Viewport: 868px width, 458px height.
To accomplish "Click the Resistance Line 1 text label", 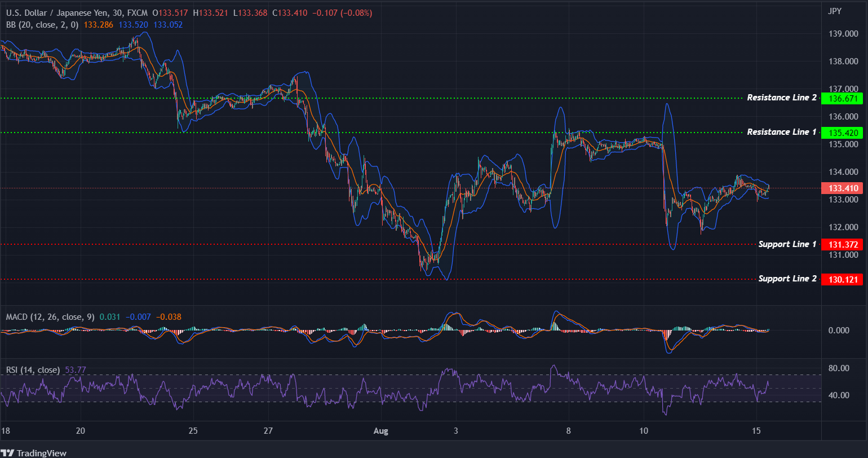I will point(782,131).
